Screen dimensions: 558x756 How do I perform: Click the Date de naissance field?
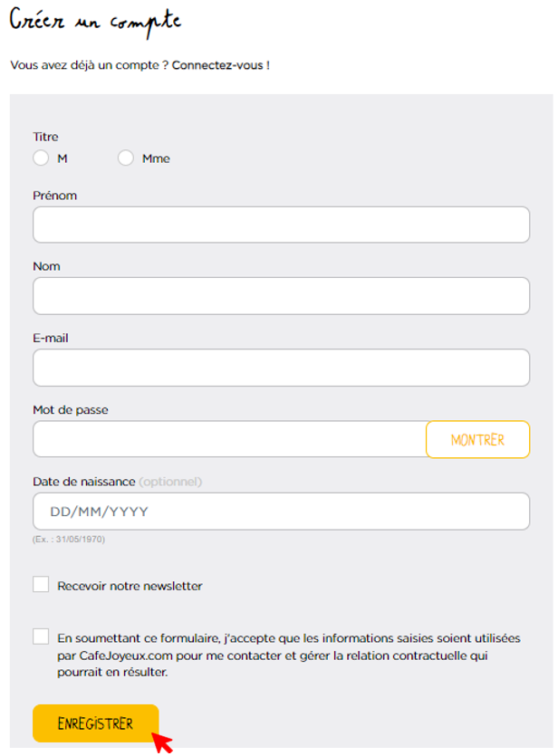[x=281, y=512]
